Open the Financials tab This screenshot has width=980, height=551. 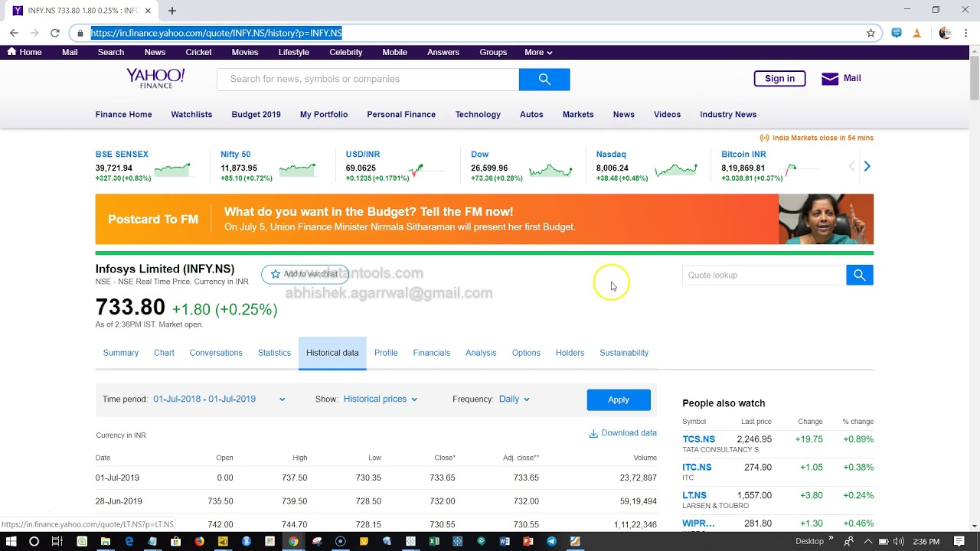click(432, 353)
